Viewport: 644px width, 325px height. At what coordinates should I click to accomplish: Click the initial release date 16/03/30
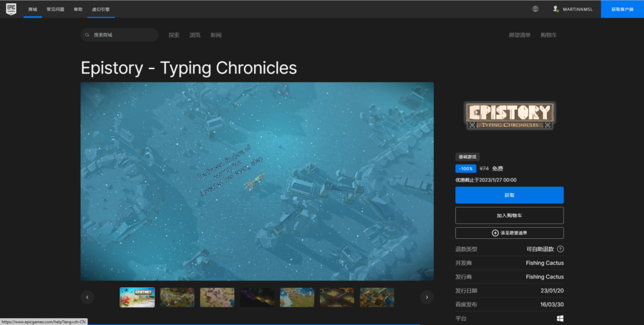[552, 304]
